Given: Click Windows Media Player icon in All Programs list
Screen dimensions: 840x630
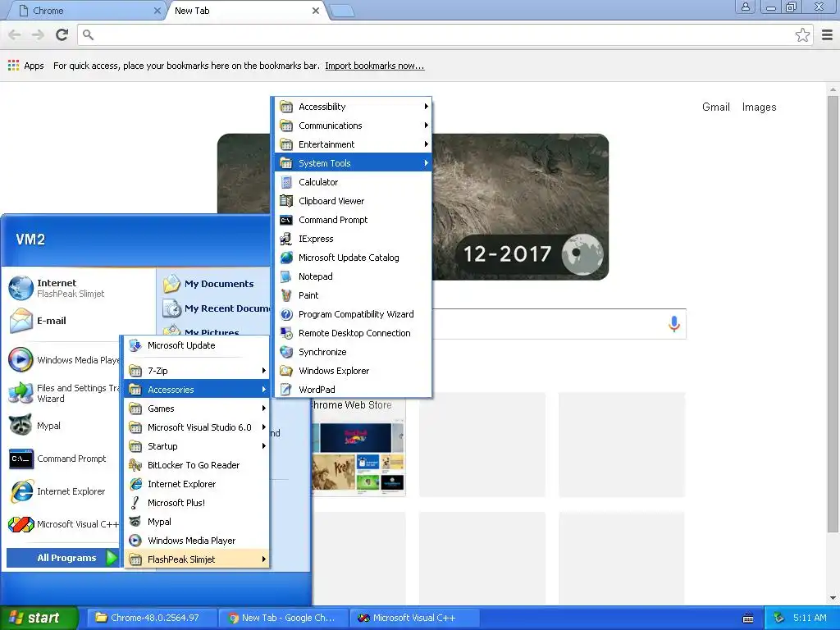Looking at the screenshot, I should tap(135, 541).
